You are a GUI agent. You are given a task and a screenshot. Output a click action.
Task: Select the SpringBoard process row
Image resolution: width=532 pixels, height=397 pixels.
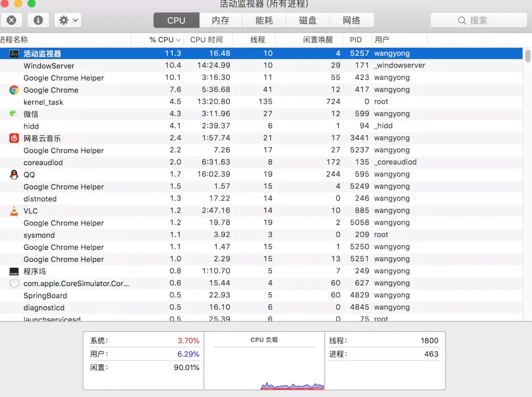(x=262, y=295)
